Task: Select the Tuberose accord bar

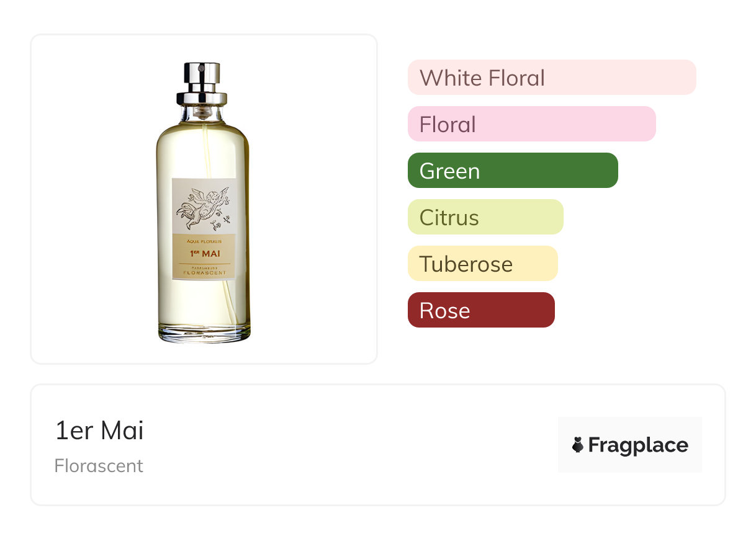Action: tap(482, 264)
